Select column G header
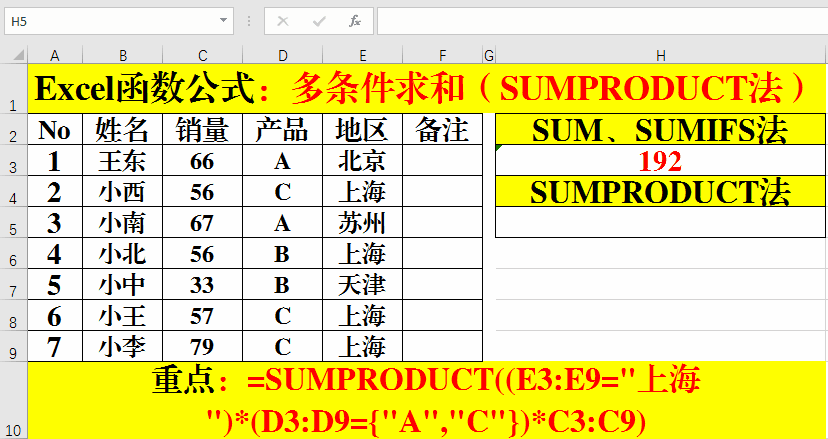Image resolution: width=828 pixels, height=439 pixels. (x=489, y=55)
